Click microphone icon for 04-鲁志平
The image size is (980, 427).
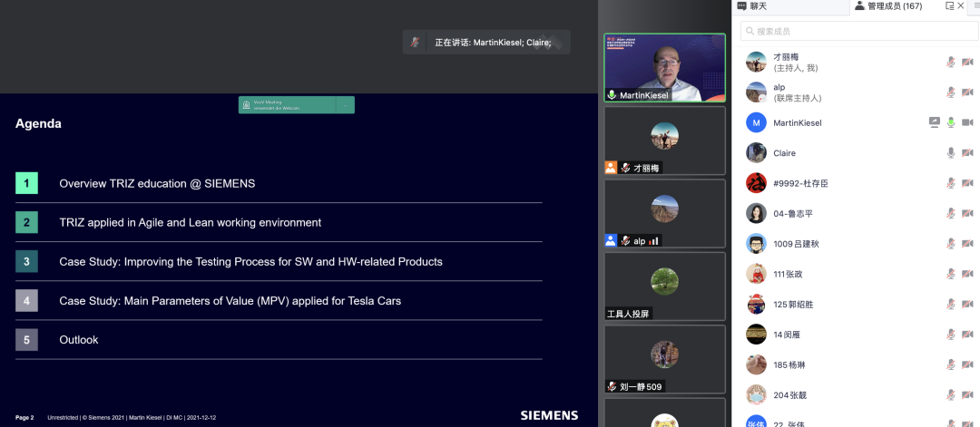951,214
